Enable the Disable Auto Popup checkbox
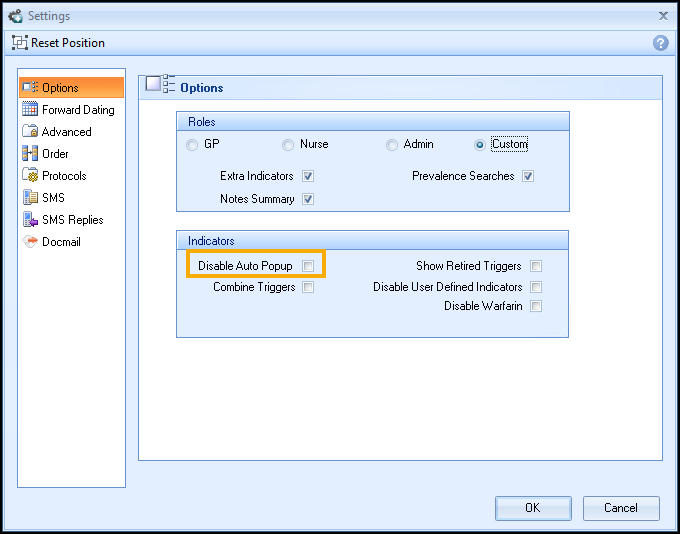This screenshot has height=534, width=680. [309, 266]
